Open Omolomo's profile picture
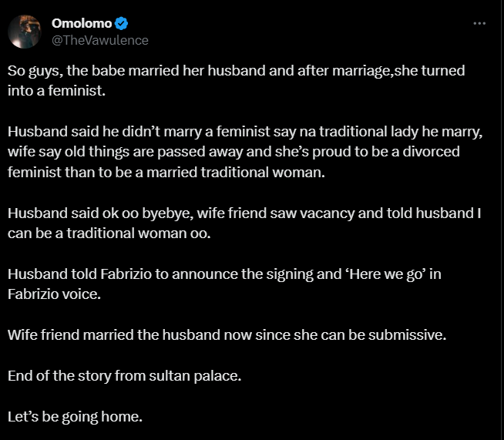Screen dimensions: 504x440 tap(25, 32)
